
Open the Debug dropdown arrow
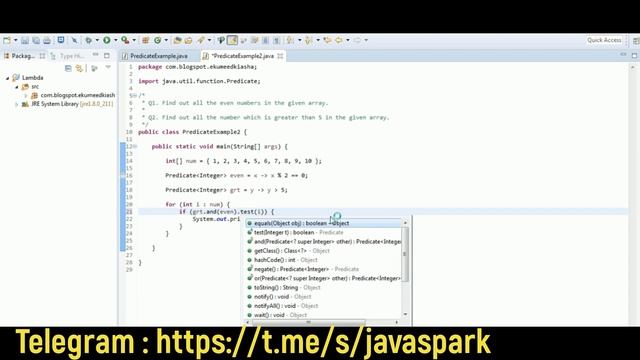click(x=97, y=40)
